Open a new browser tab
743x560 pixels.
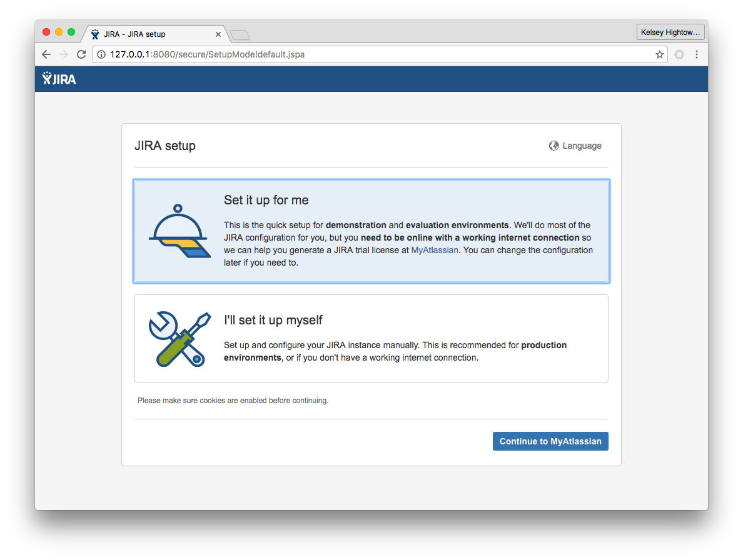point(240,34)
